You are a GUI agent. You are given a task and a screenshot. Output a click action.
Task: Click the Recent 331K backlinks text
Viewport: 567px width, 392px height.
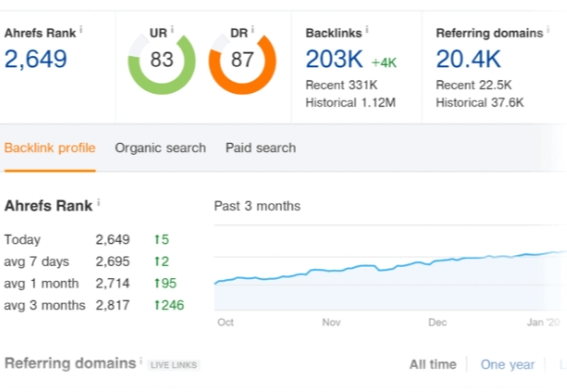pyautogui.click(x=341, y=85)
